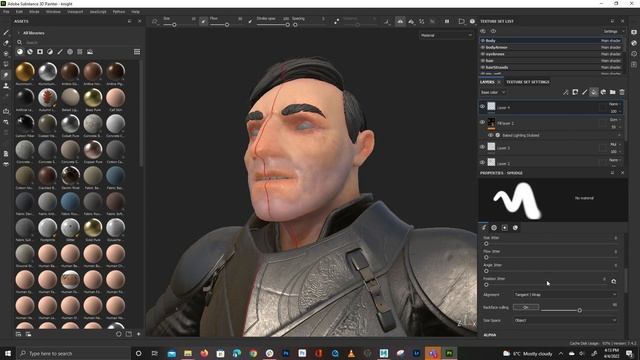Hide the Layer 4 visibility eye
640x360 pixels.
point(482,107)
